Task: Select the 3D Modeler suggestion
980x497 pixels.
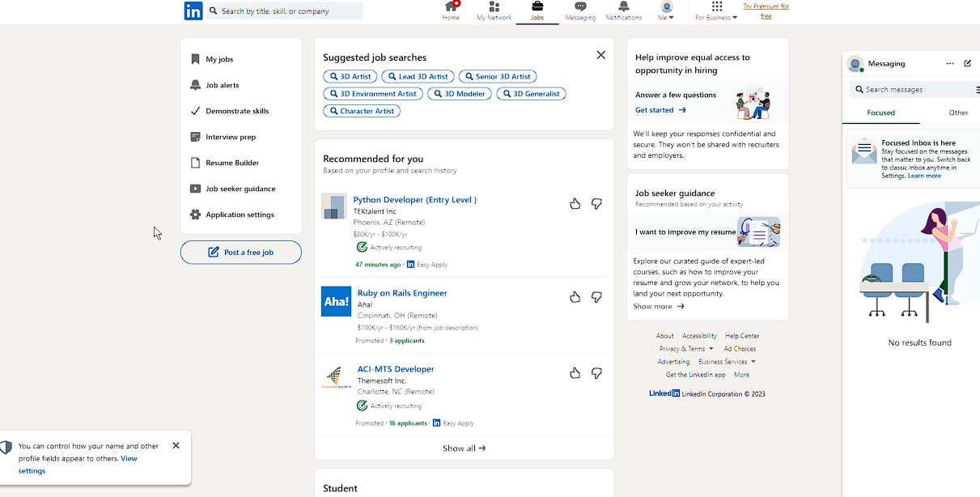Action: [x=460, y=94]
